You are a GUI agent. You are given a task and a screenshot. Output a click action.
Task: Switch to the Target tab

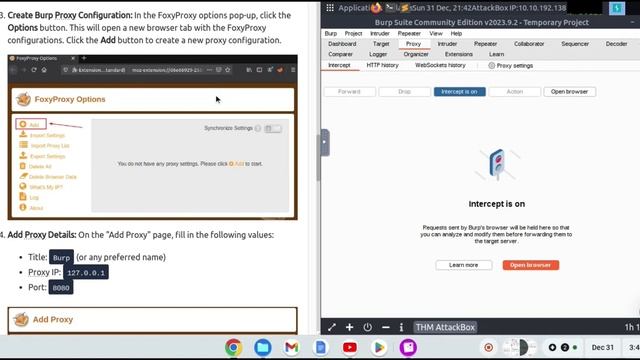(x=381, y=44)
